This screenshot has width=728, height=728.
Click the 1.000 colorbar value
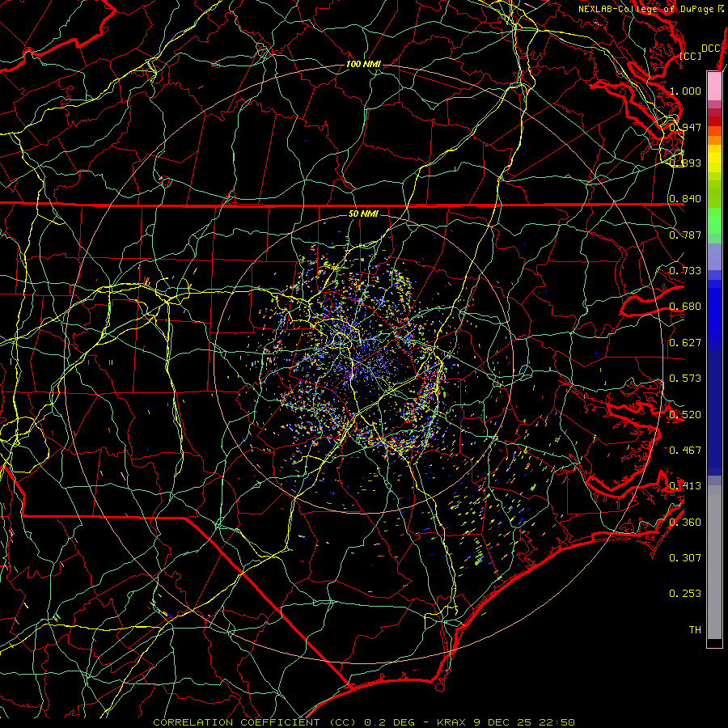pyautogui.click(x=685, y=91)
